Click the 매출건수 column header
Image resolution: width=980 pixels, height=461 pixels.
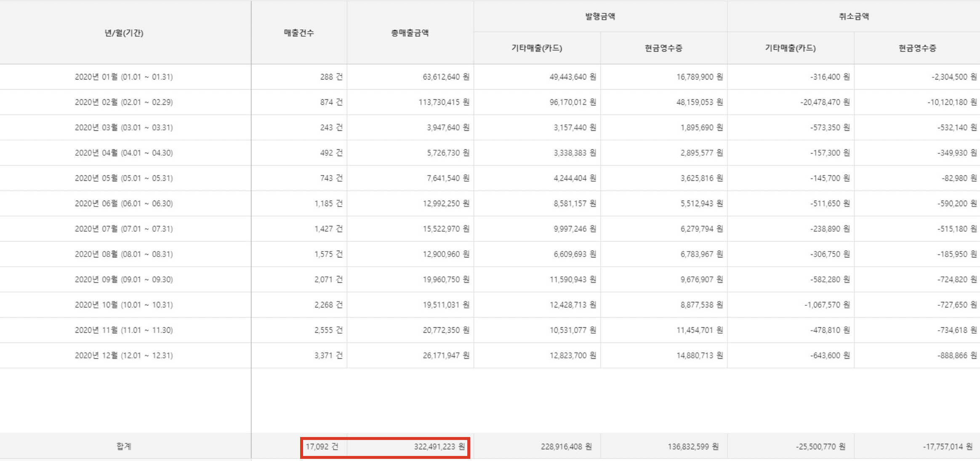[x=299, y=33]
